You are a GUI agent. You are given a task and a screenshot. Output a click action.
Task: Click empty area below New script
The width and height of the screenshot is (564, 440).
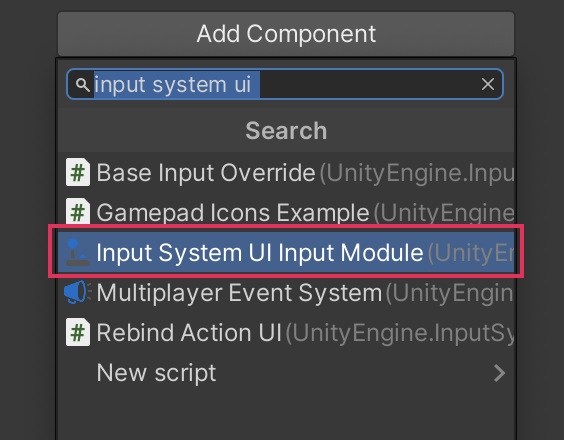(286, 416)
